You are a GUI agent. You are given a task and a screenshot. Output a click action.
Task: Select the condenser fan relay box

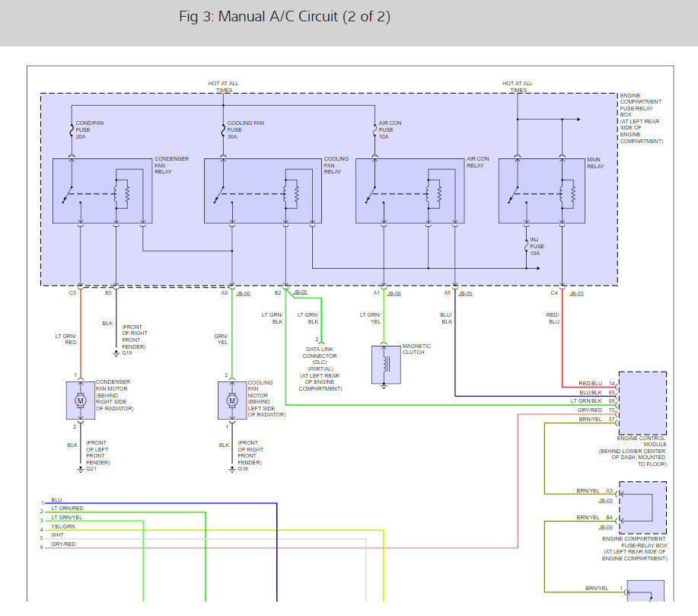point(103,190)
